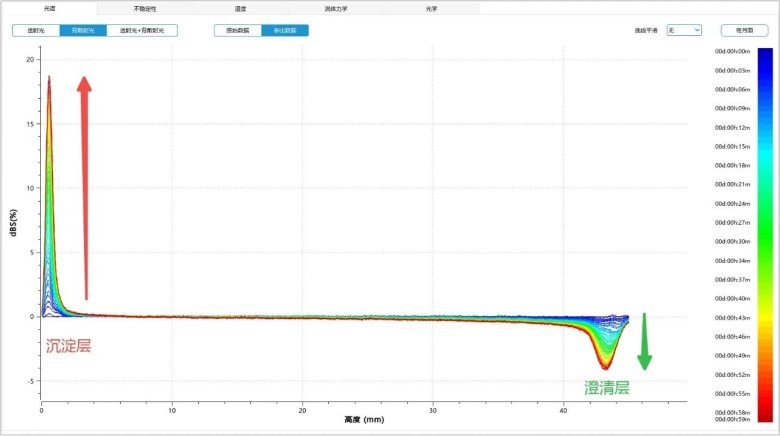Pick the 00d:00h:30m scan in the legend
Image resolution: width=780 pixels, height=436 pixels.
(732, 241)
